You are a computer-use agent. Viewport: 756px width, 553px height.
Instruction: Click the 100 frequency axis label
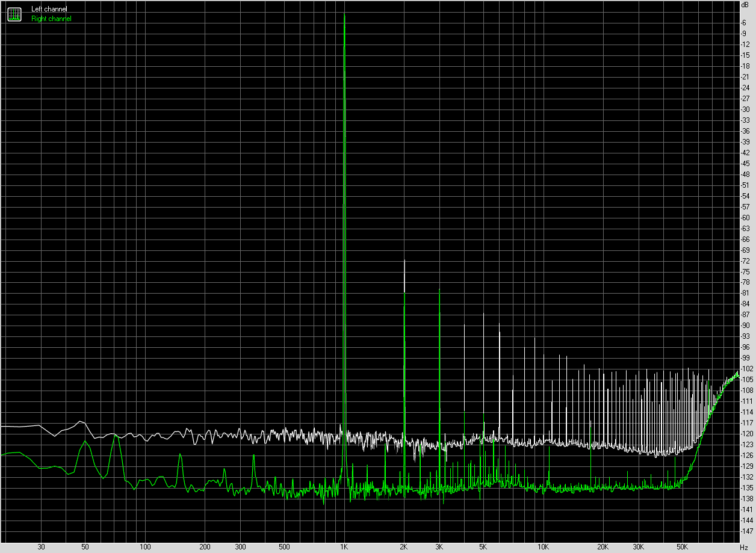145,547
